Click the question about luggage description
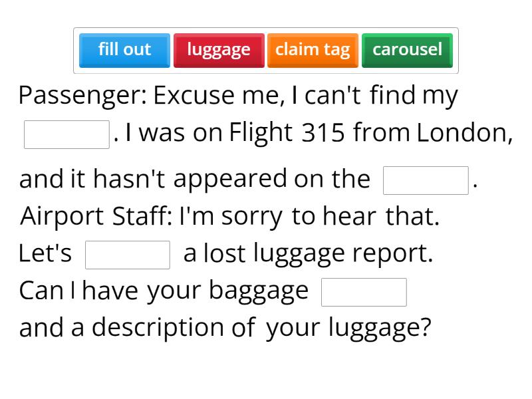The height and width of the screenshot is (399, 532). pos(226,327)
